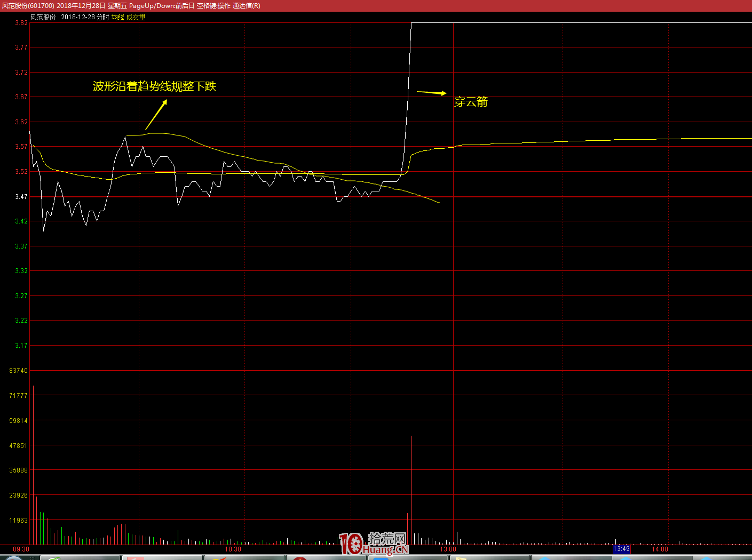
Task: Click the 2018年12月28日 date in title bar
Action: 81,5
